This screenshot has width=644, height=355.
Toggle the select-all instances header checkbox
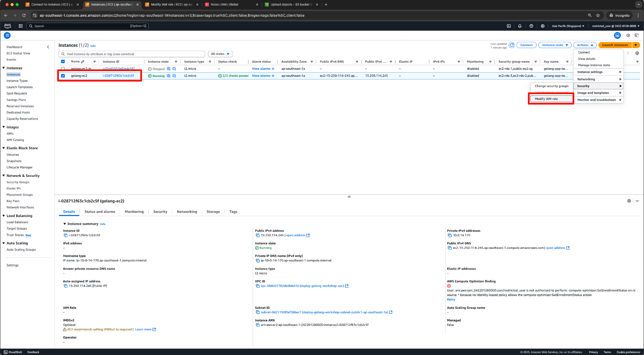[x=63, y=61]
